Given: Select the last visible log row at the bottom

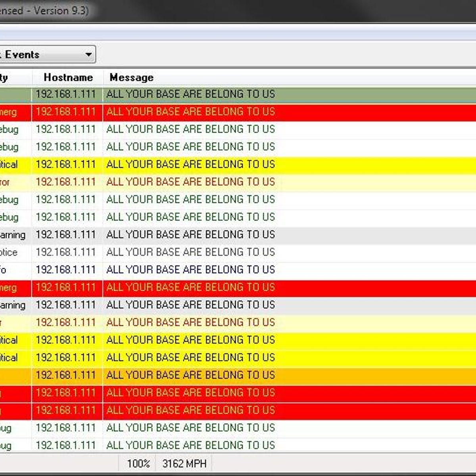Looking at the screenshot, I should 190,445.
